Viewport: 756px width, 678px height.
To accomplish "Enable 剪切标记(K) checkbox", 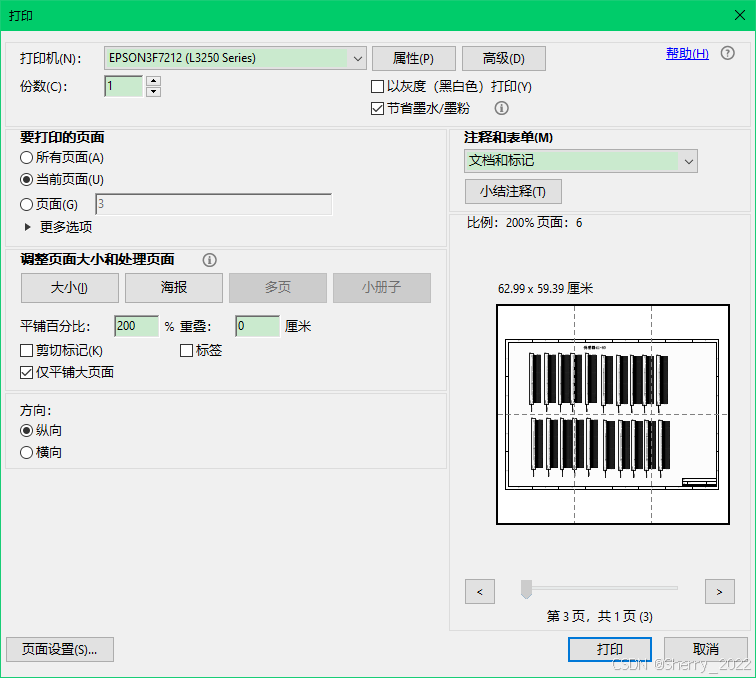I will pos(27,351).
